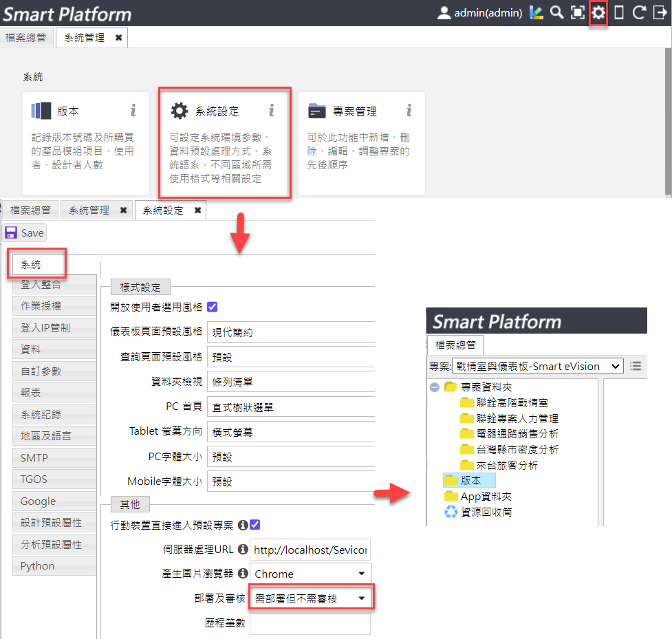Select the 資料 side tab
This screenshot has width=672, height=639.
click(x=54, y=349)
